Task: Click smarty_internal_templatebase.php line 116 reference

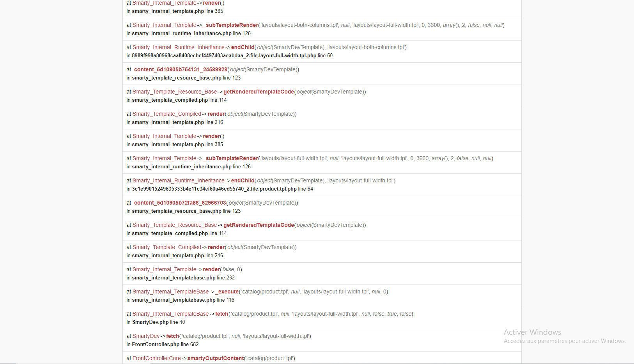Action: (180, 300)
